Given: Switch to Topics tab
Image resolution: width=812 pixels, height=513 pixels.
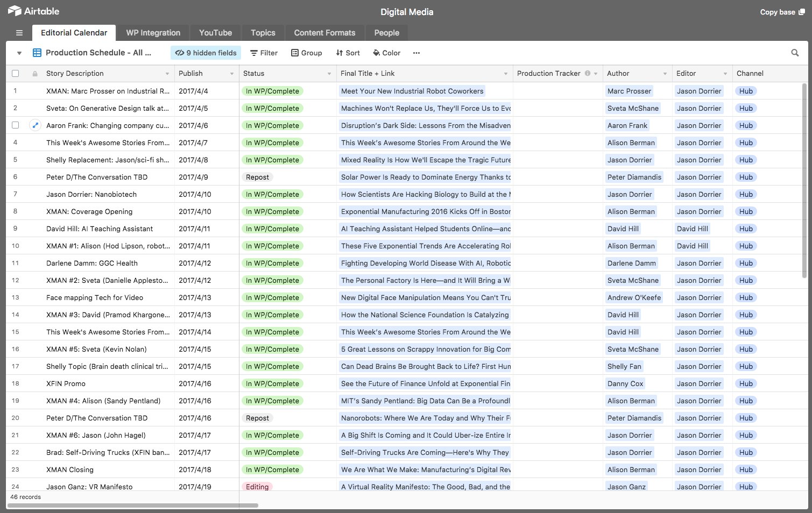Looking at the screenshot, I should 263,33.
